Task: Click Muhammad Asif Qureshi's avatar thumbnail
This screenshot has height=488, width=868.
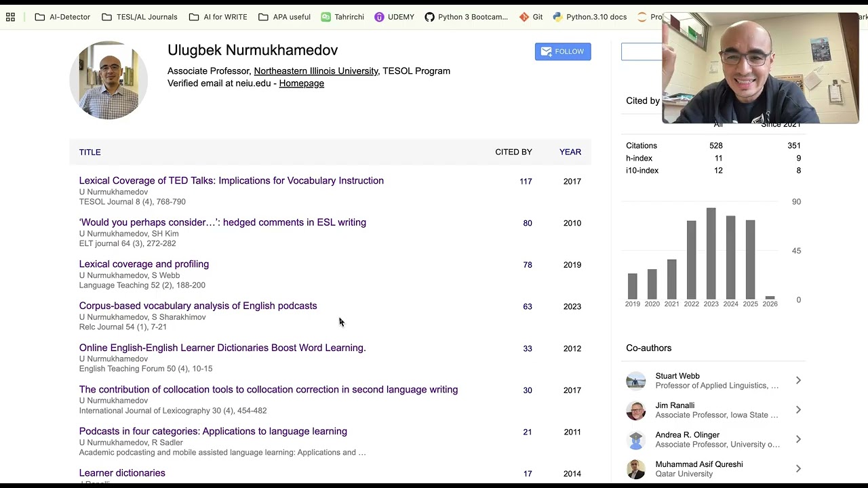Action: click(x=636, y=469)
